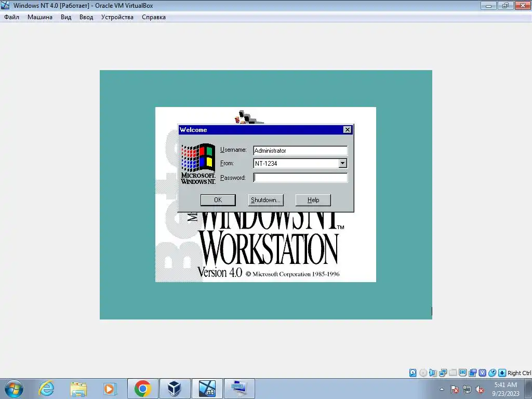Focus the Password input field
This screenshot has width=532, height=399.
(x=300, y=178)
